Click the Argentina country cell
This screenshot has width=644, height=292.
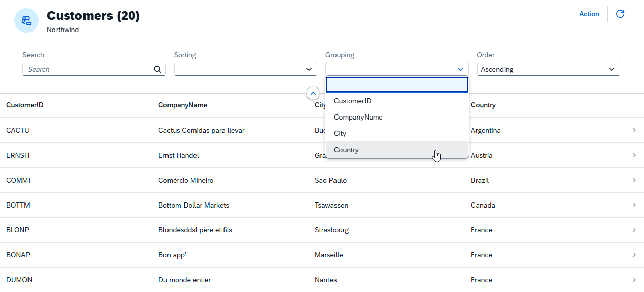coord(486,130)
